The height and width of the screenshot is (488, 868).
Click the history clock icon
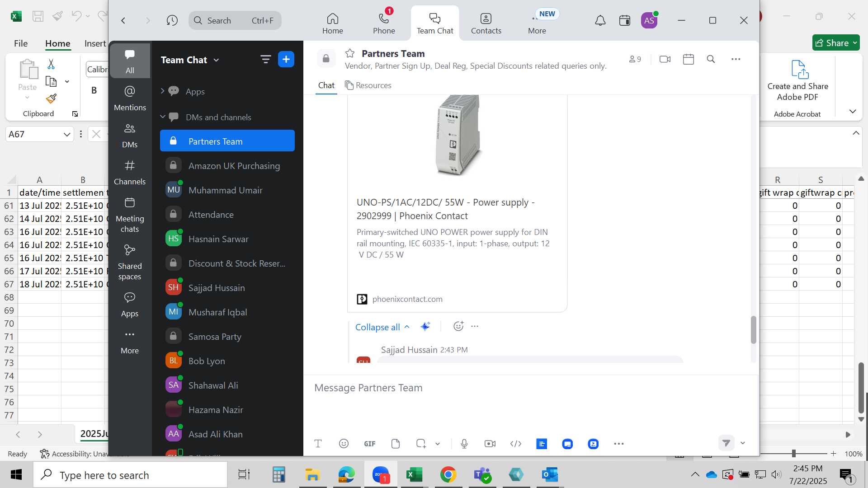(x=172, y=20)
